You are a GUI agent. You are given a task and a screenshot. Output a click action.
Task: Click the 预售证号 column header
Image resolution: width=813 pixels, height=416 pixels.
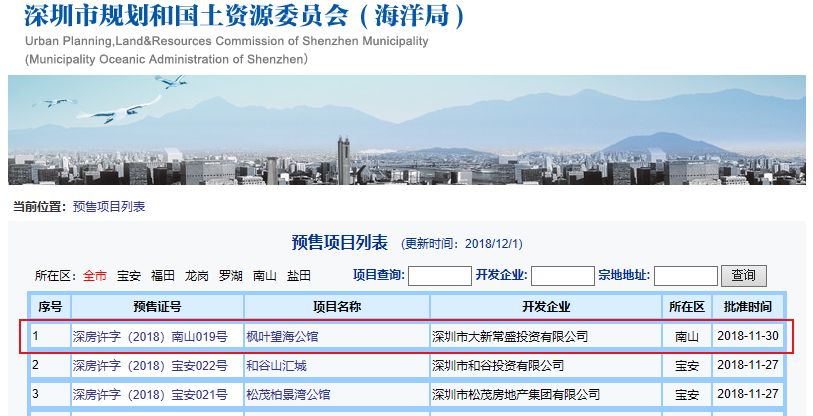point(158,307)
